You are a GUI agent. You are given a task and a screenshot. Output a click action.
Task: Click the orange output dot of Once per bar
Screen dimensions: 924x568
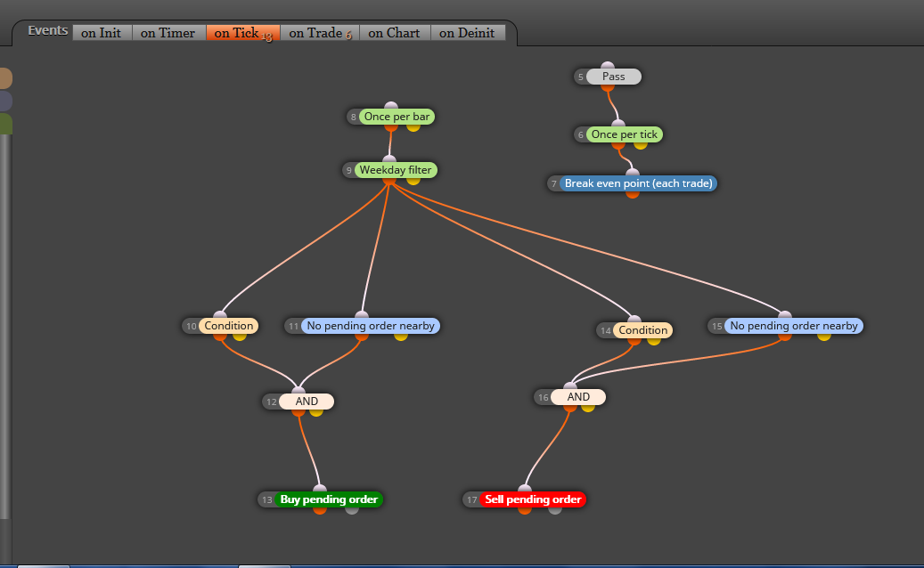[390, 126]
